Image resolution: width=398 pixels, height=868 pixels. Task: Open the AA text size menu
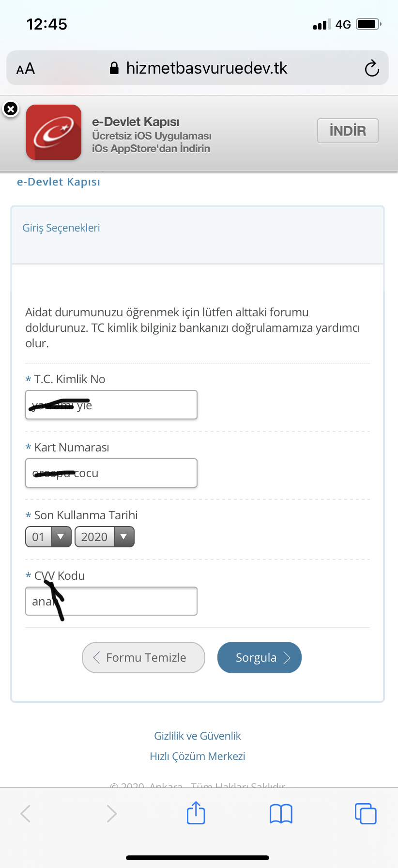26,69
